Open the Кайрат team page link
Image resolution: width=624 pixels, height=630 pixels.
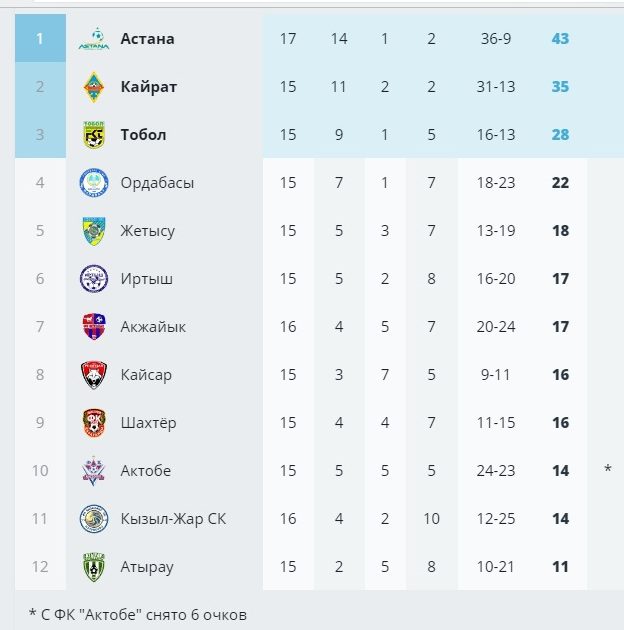click(148, 87)
